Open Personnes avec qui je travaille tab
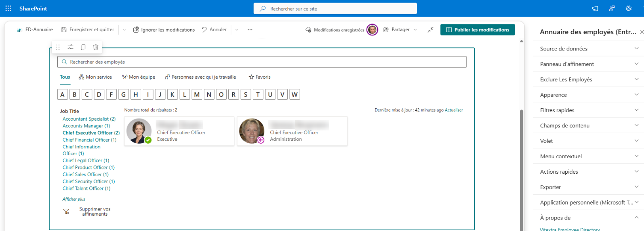644x231 pixels. (200, 77)
